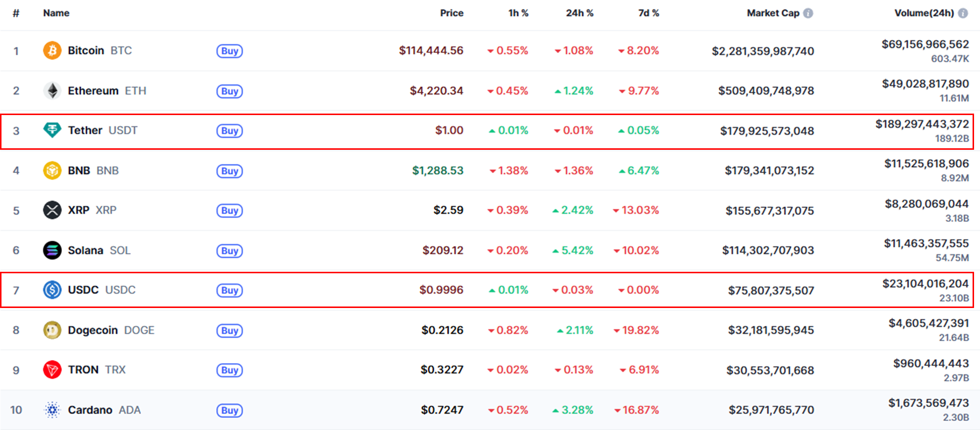The width and height of the screenshot is (980, 430).
Task: Open the Ethereum coin name link
Action: [93, 91]
